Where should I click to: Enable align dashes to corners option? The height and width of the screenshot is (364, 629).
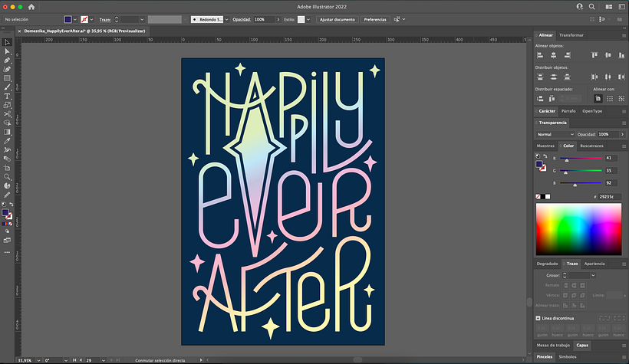point(619,318)
